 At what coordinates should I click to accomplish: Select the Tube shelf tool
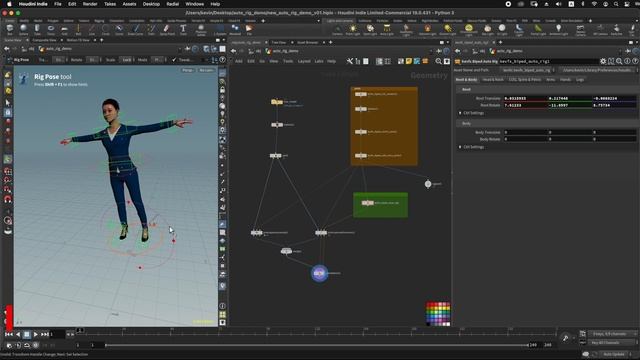click(x=37, y=29)
